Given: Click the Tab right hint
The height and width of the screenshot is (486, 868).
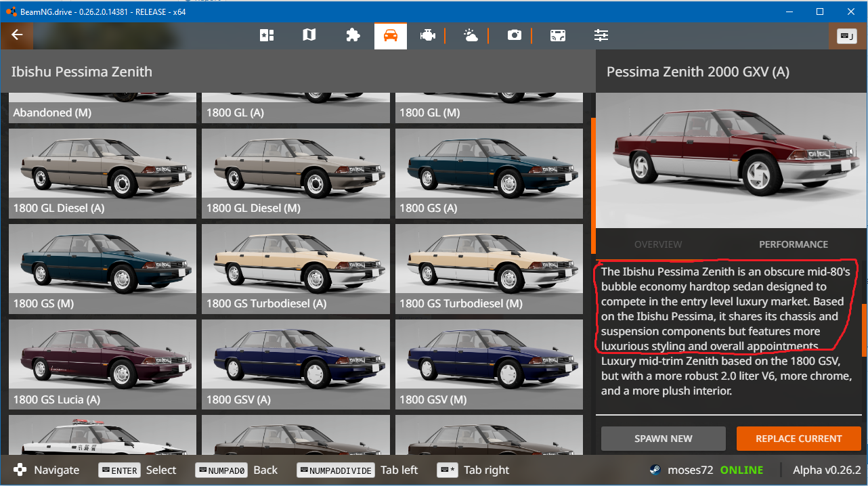Looking at the screenshot, I should coord(473,470).
